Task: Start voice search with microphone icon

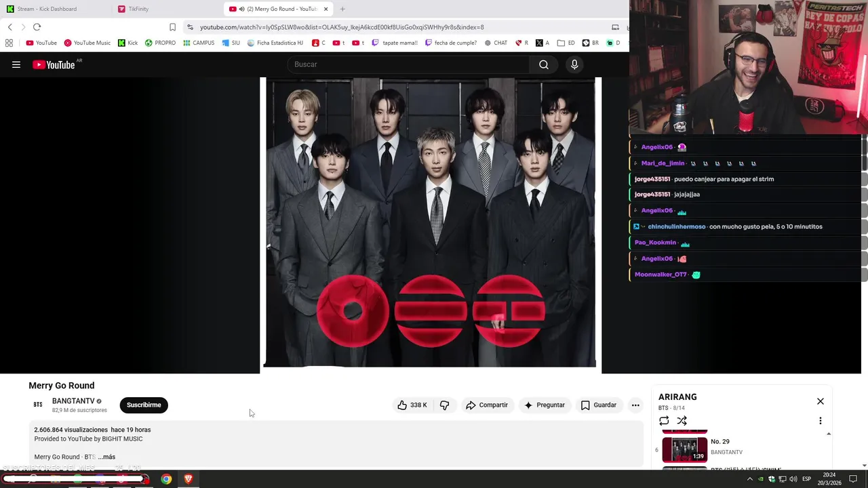Action: tap(574, 64)
